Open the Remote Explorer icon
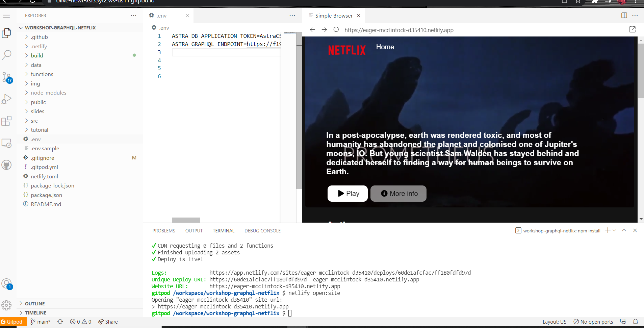The height and width of the screenshot is (328, 644). [7, 143]
